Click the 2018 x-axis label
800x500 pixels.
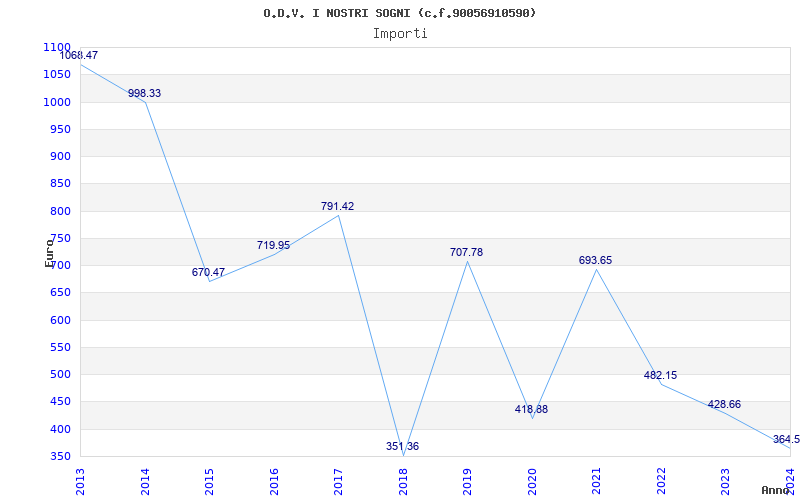[x=403, y=482]
